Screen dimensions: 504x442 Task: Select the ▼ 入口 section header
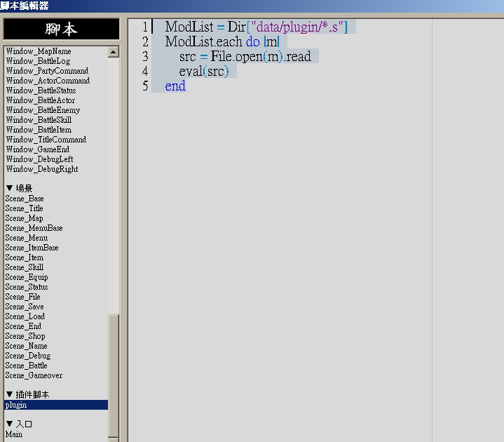(x=19, y=424)
